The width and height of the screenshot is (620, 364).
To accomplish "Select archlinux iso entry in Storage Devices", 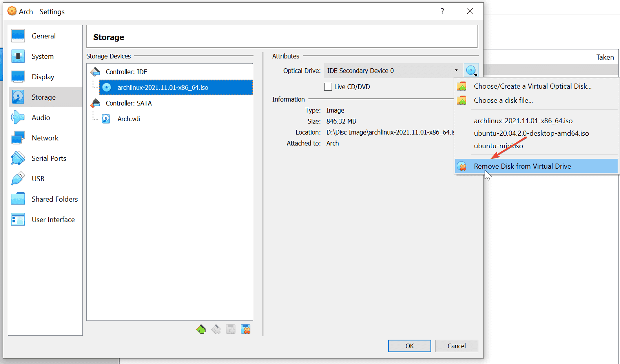I will 175,87.
